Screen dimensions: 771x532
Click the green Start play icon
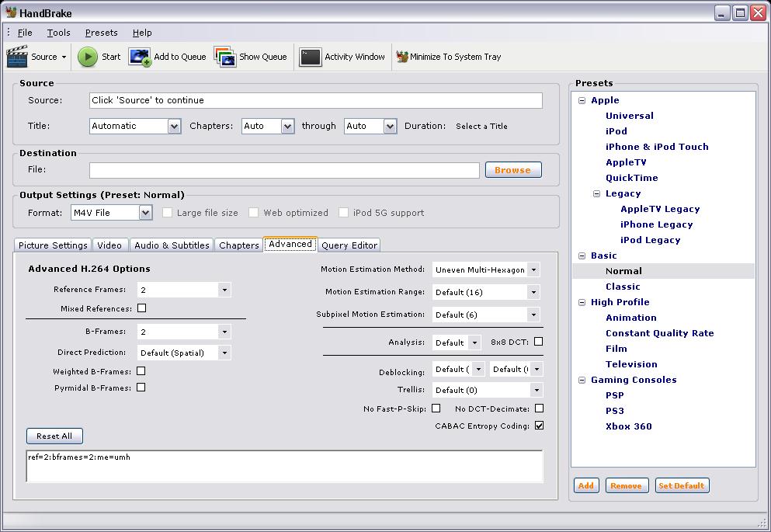pos(88,57)
